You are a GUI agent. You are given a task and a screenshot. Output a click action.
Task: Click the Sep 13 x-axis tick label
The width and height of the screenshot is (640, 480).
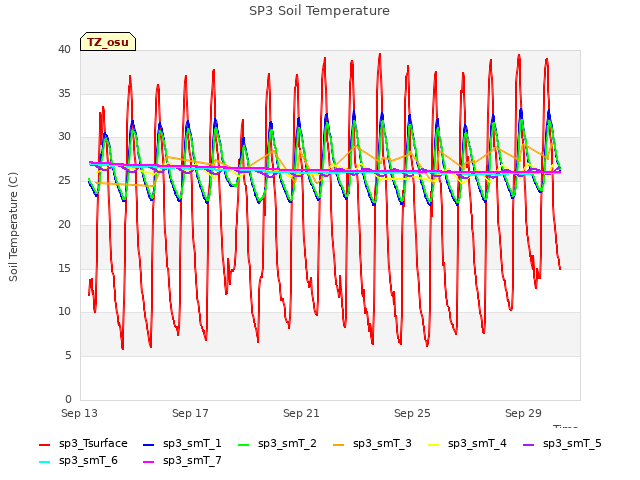[x=79, y=413]
